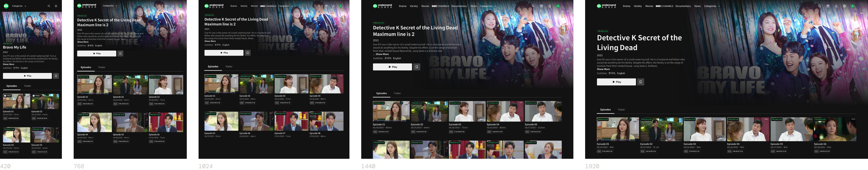Switch to Trailer tab in 1920 layout

tap(621, 110)
